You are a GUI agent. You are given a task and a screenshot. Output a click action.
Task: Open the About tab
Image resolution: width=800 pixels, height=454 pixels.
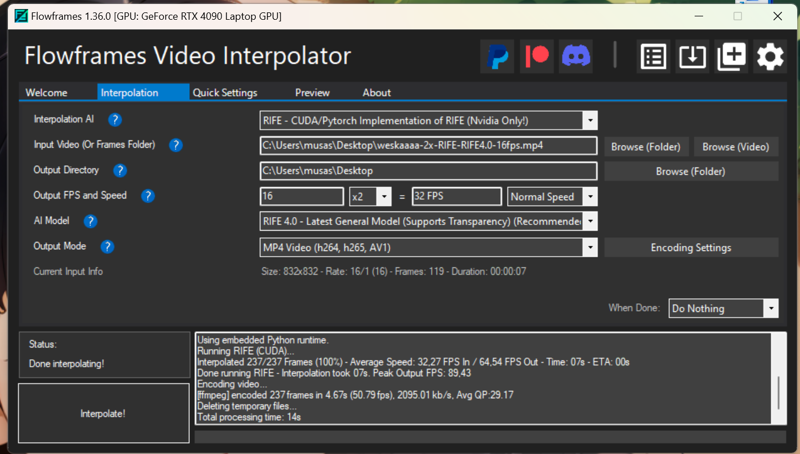tap(377, 92)
